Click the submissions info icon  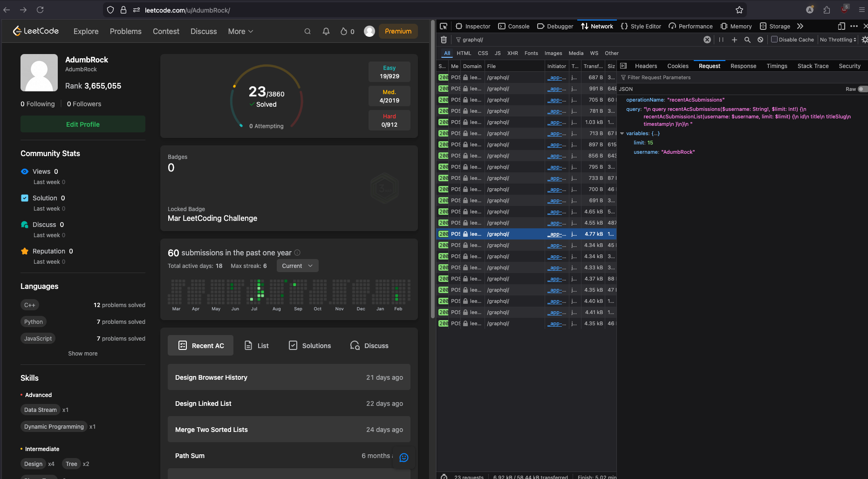pyautogui.click(x=297, y=253)
